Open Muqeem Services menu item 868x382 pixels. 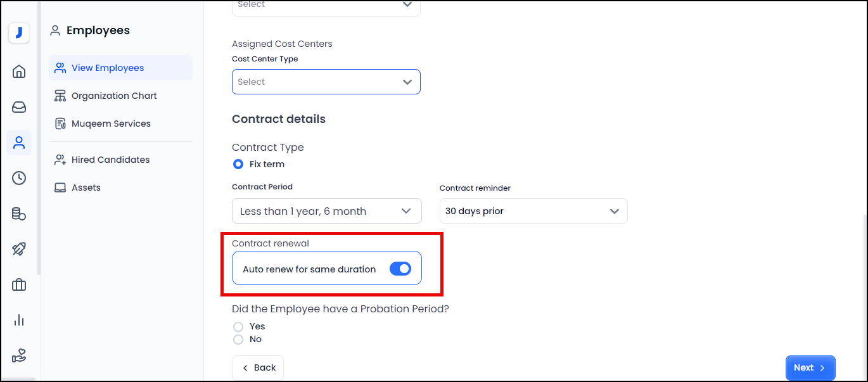[111, 124]
